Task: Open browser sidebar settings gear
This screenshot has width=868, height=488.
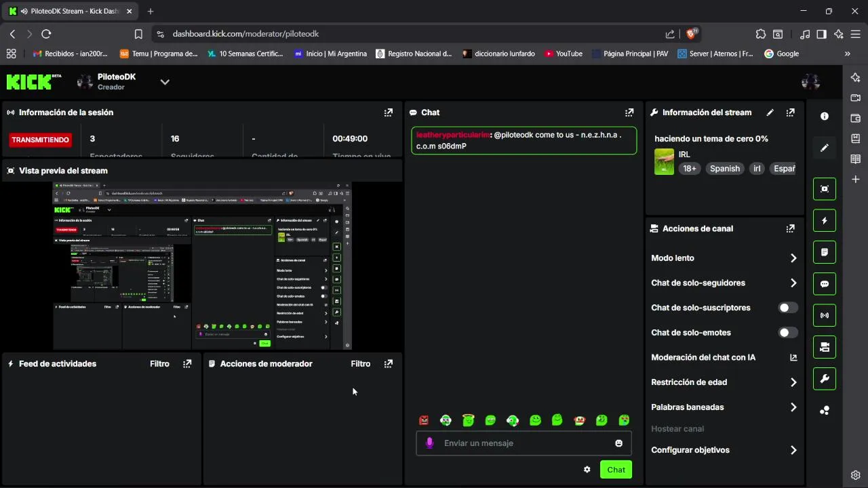Action: pos(856,475)
